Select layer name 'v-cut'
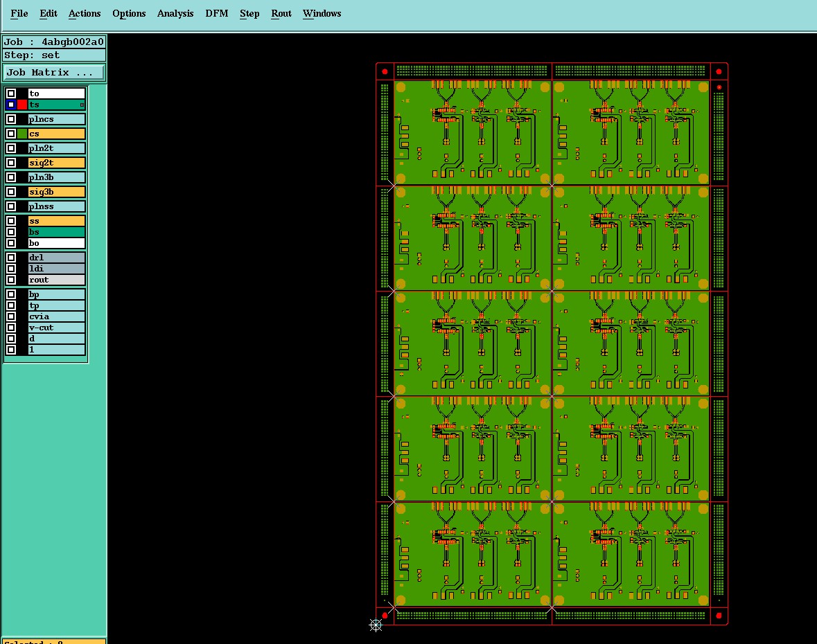Viewport: 817px width, 644px height. pos(56,328)
